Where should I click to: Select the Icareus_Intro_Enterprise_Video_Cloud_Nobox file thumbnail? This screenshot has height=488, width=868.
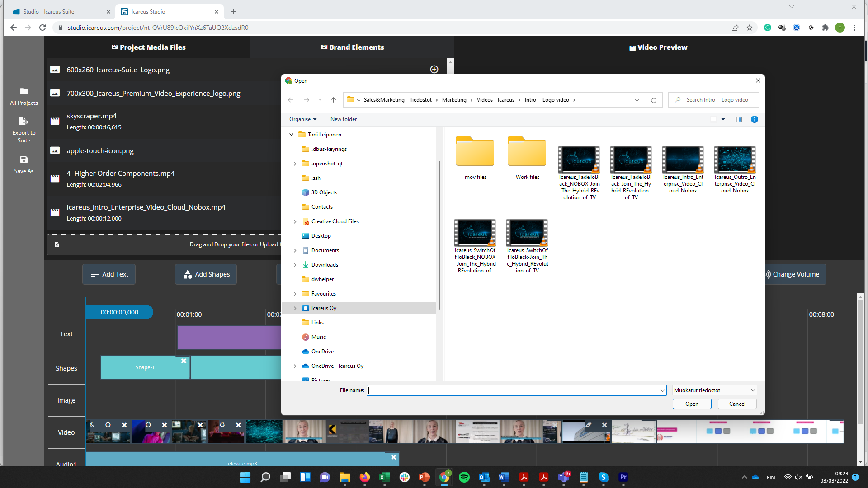coord(683,160)
